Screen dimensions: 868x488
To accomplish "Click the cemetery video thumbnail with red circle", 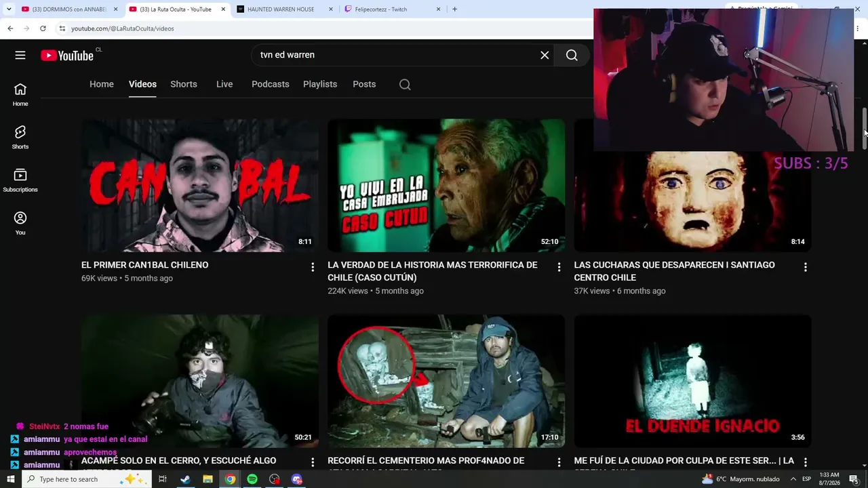I will (446, 381).
